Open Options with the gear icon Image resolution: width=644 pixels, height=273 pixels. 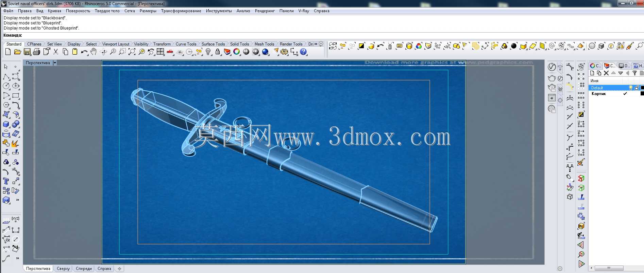coord(284,52)
